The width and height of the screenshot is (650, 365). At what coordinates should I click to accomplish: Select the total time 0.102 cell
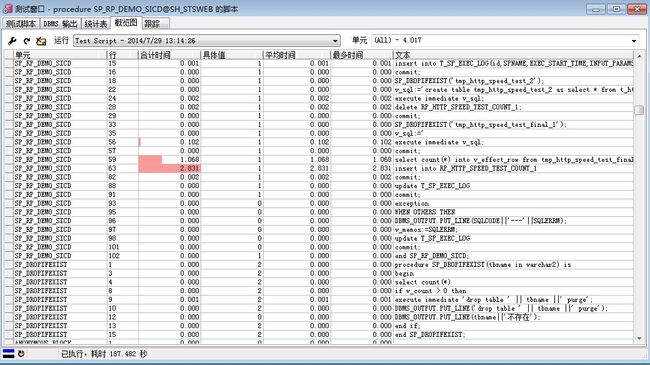[x=170, y=142]
